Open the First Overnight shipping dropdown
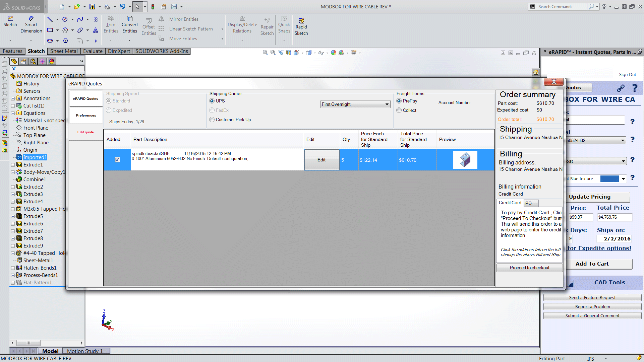Viewport: 644px width, 362px height. tap(355, 104)
